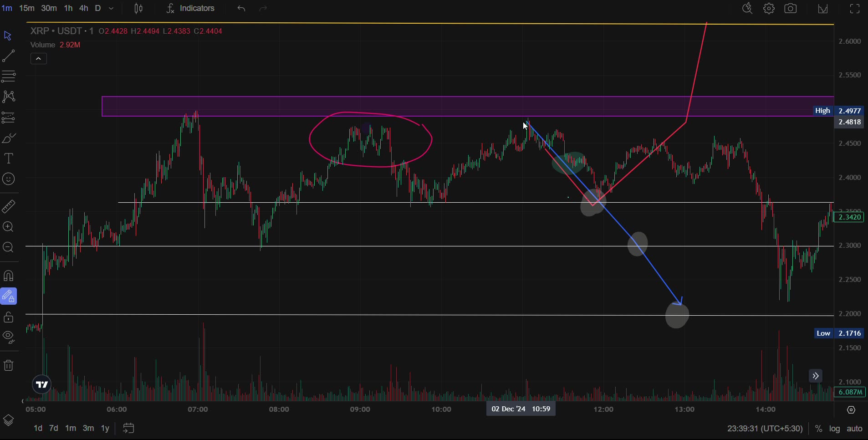The width and height of the screenshot is (868, 440).
Task: Click the timezone display showing UTC+5:30
Action: pyautogui.click(x=765, y=429)
